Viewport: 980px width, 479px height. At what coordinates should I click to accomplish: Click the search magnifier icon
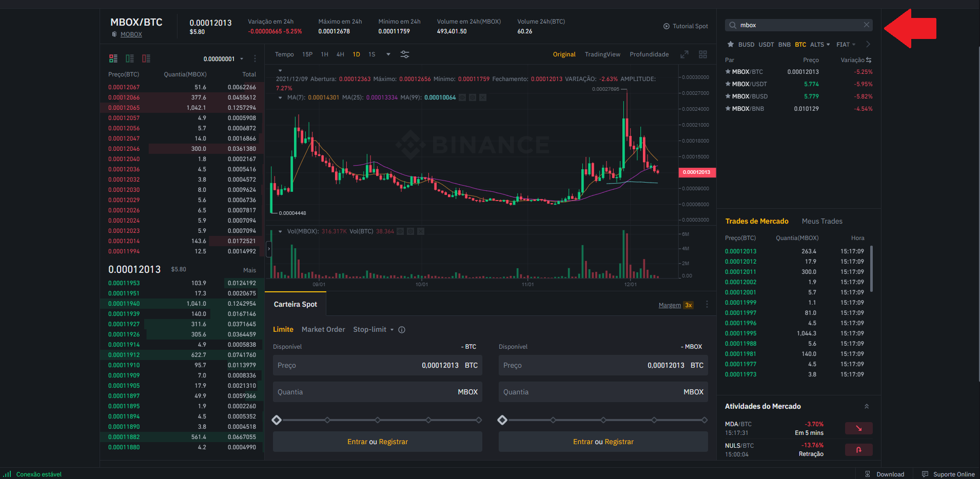click(x=733, y=25)
